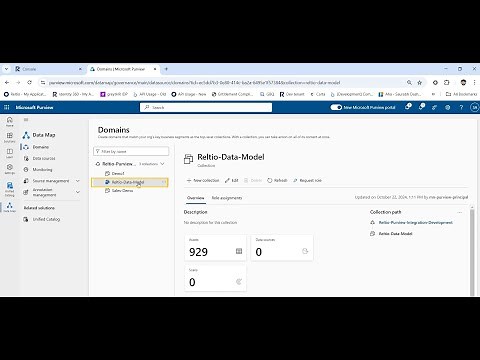Switch to the Overview tab

(196, 198)
